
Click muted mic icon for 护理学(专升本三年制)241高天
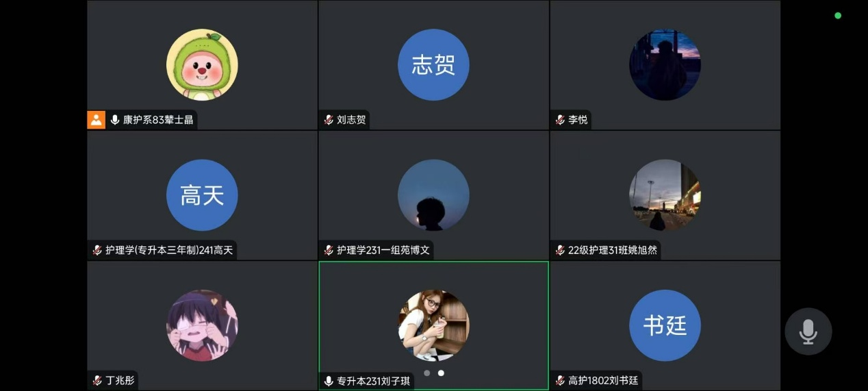pos(97,250)
